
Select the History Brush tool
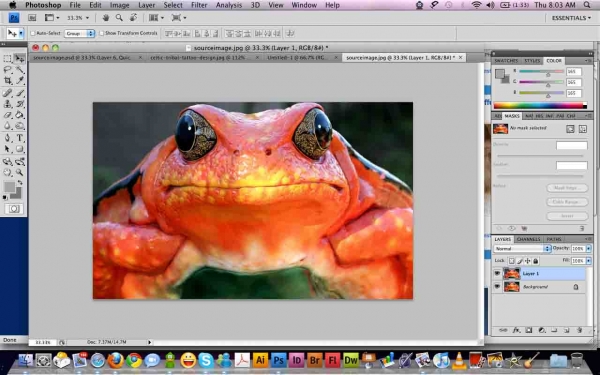point(20,104)
